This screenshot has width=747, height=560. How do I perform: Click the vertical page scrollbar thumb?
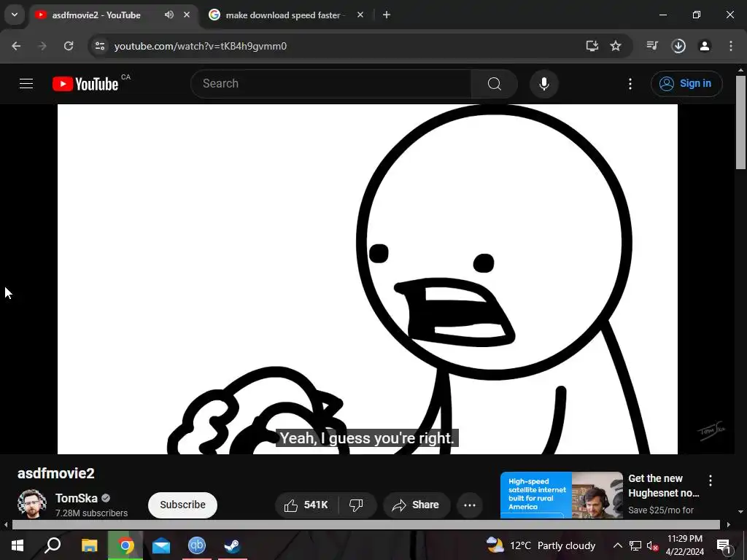pyautogui.click(x=740, y=122)
